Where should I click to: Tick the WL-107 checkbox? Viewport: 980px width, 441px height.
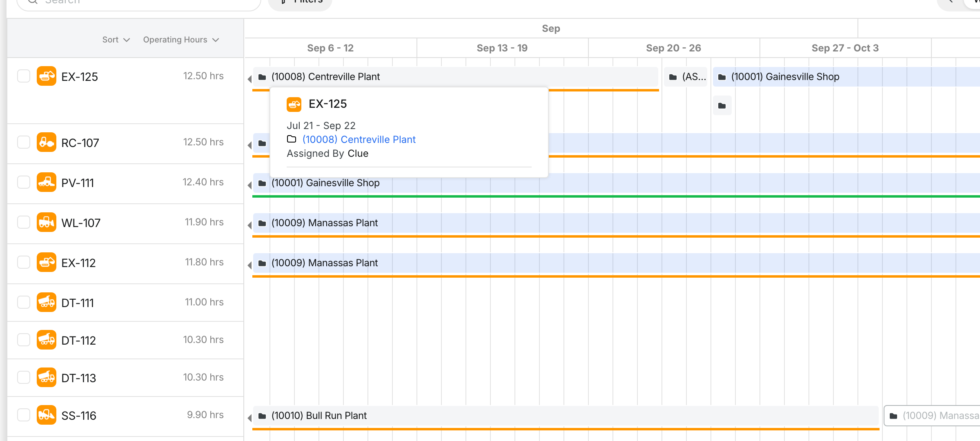pyautogui.click(x=24, y=222)
